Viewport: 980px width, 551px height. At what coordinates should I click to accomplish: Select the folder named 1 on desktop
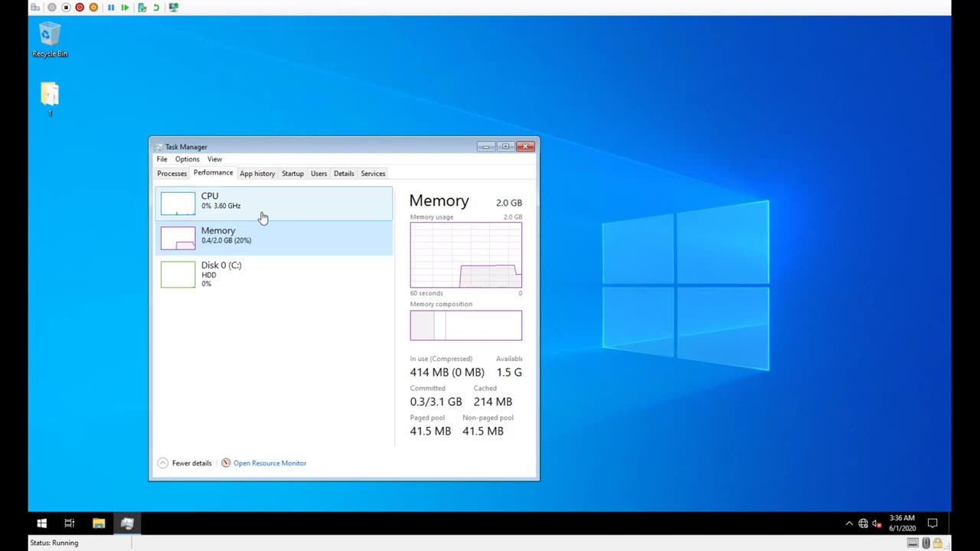50,99
